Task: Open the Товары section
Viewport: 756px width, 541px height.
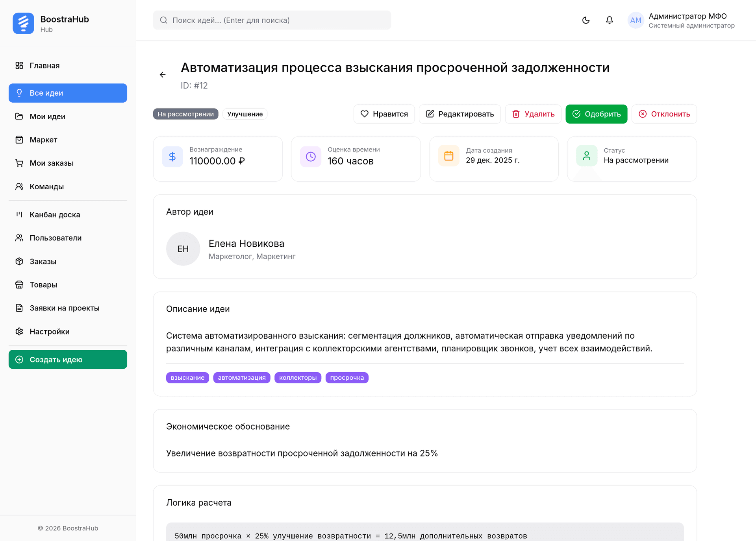Action: tap(43, 284)
